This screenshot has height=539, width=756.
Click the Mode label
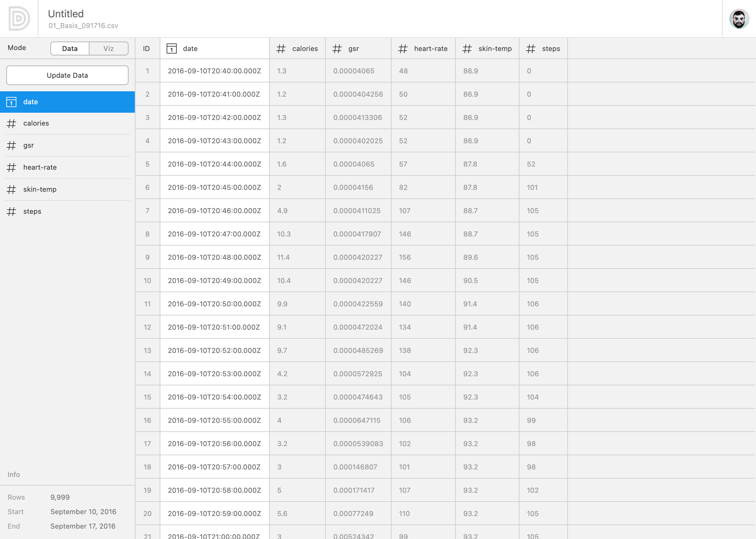pyautogui.click(x=17, y=48)
